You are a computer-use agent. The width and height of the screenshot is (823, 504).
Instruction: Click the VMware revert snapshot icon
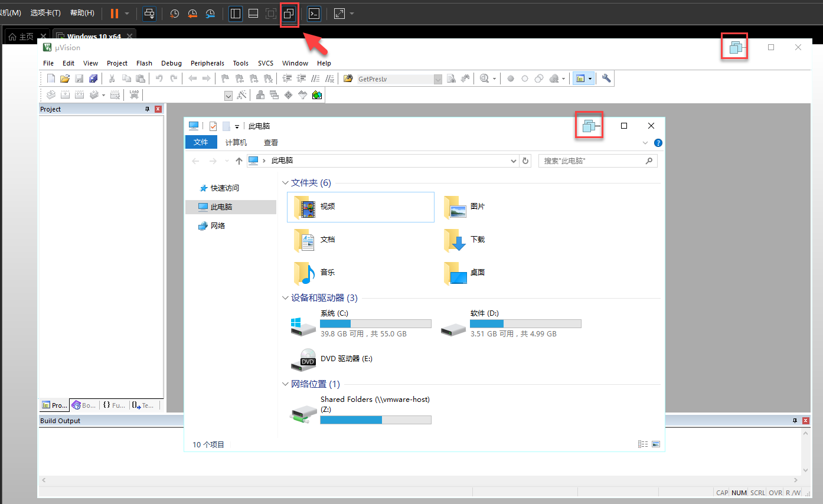(192, 14)
